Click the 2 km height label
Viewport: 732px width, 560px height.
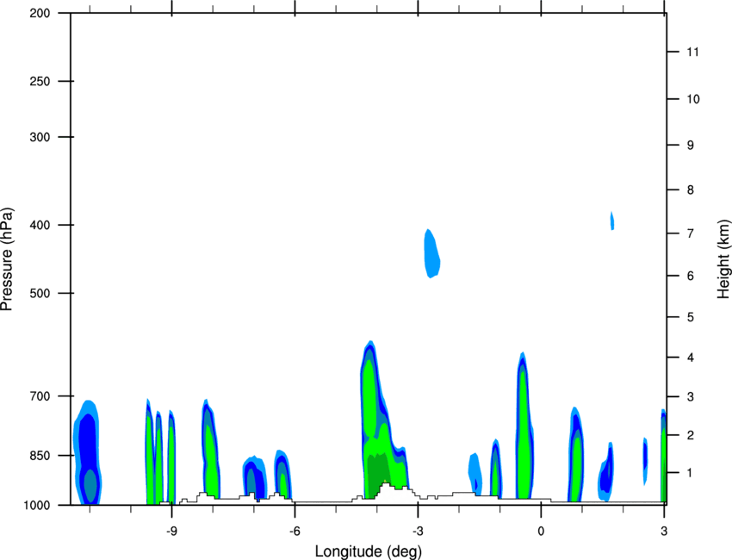point(691,435)
